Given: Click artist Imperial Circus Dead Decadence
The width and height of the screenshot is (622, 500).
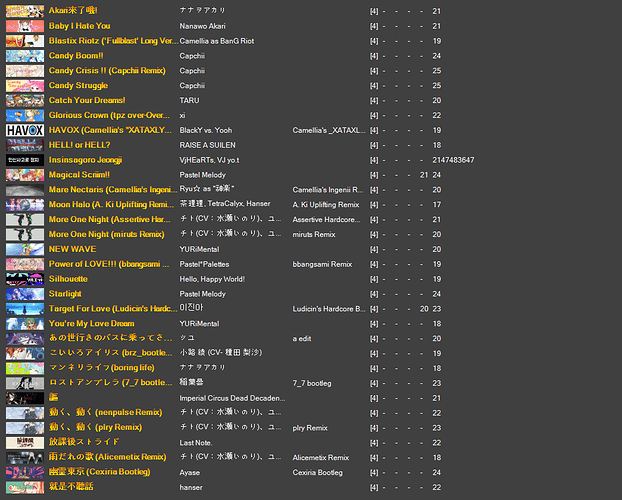Looking at the screenshot, I should (232, 398).
